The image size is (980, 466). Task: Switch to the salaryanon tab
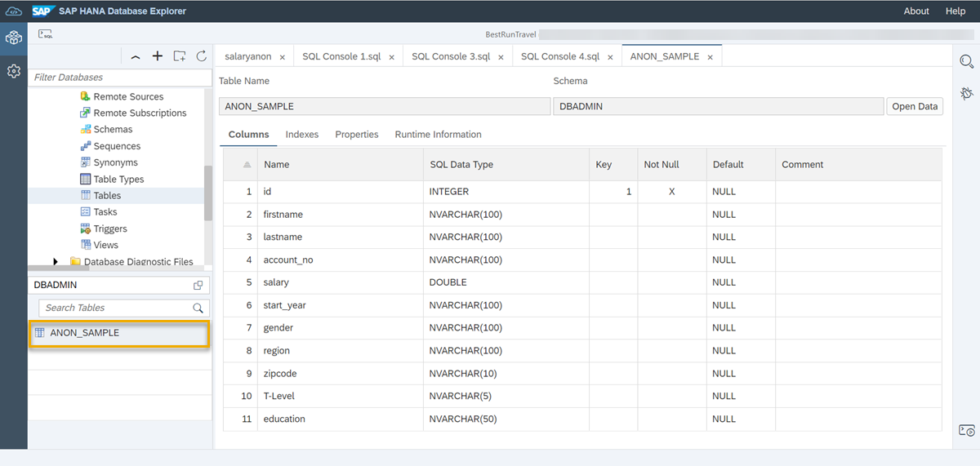pos(248,56)
